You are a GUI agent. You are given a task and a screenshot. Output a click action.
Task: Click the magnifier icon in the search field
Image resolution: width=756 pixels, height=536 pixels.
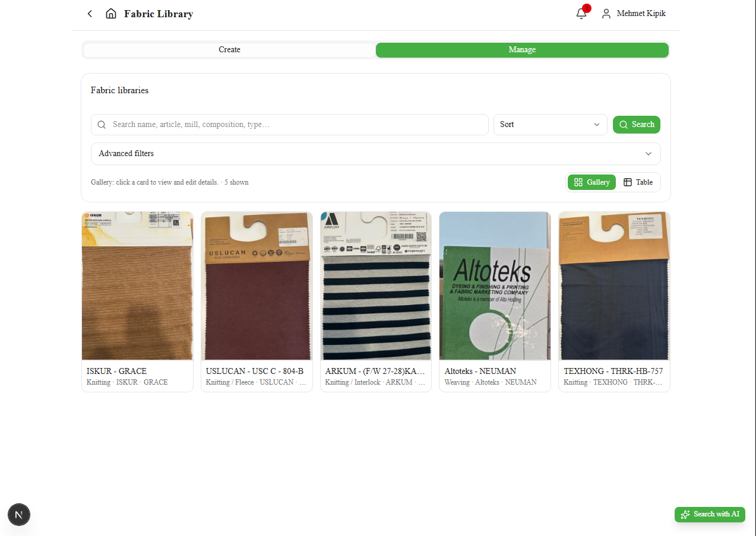102,125
